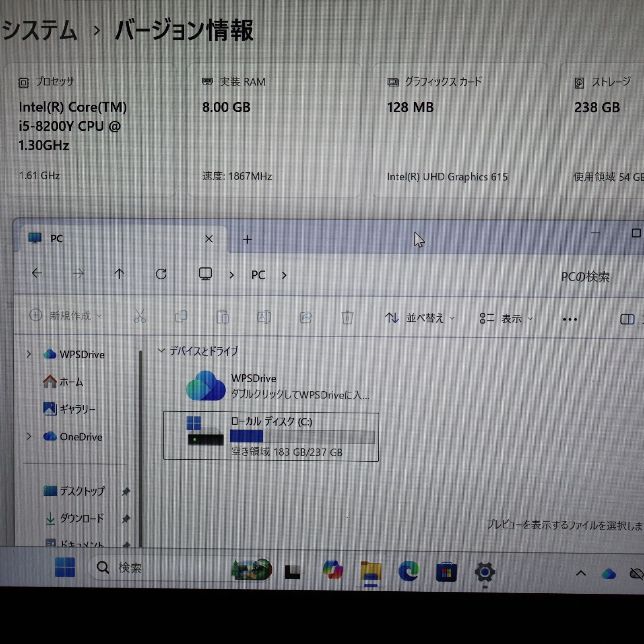Launch Microsoft Edge from taskbar
This screenshot has width=644, height=644.
tap(409, 572)
